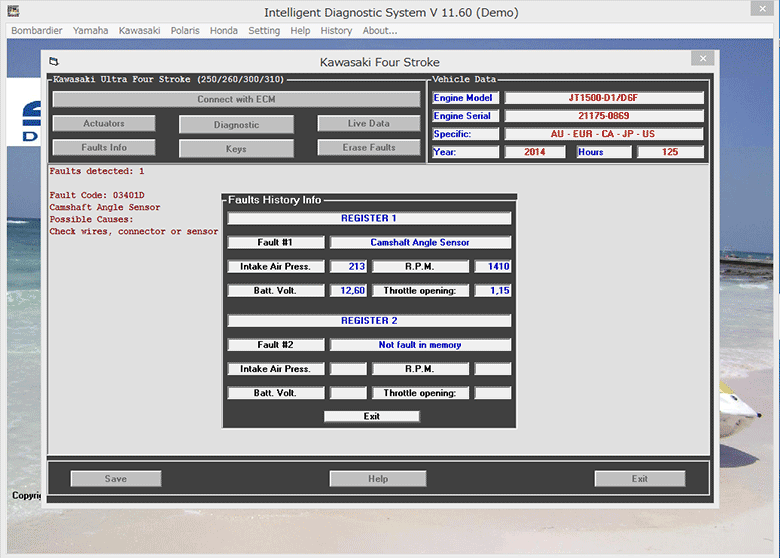Click the Hours value 125

(670, 152)
